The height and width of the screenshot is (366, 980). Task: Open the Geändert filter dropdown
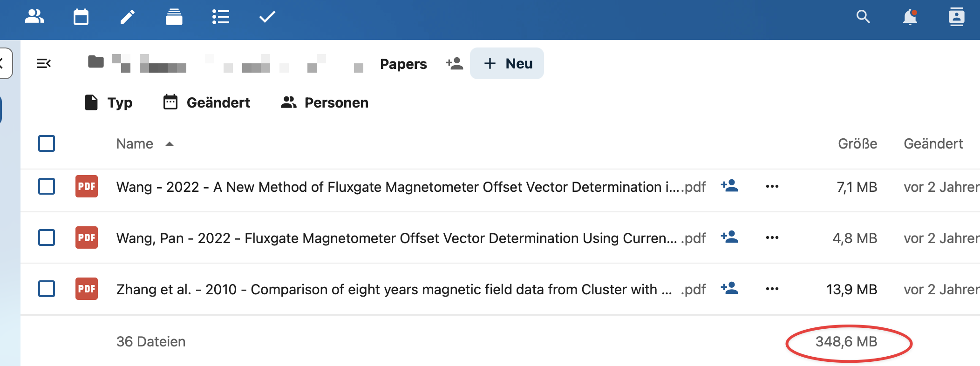pyautogui.click(x=207, y=102)
